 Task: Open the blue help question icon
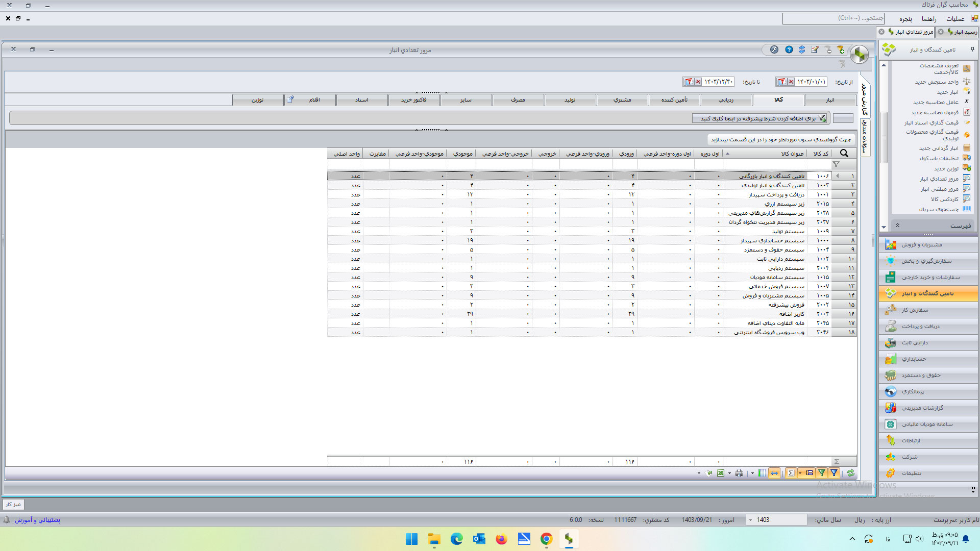pyautogui.click(x=789, y=49)
